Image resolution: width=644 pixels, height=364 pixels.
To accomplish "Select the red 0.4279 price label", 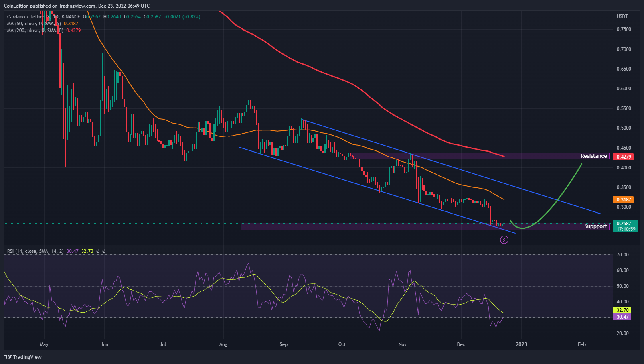I will [623, 157].
